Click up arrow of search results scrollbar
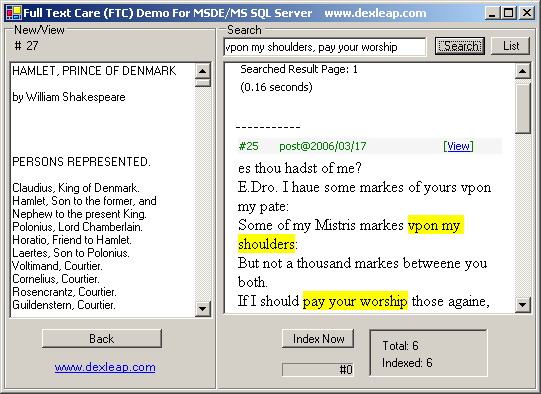The image size is (541, 394). (x=523, y=71)
